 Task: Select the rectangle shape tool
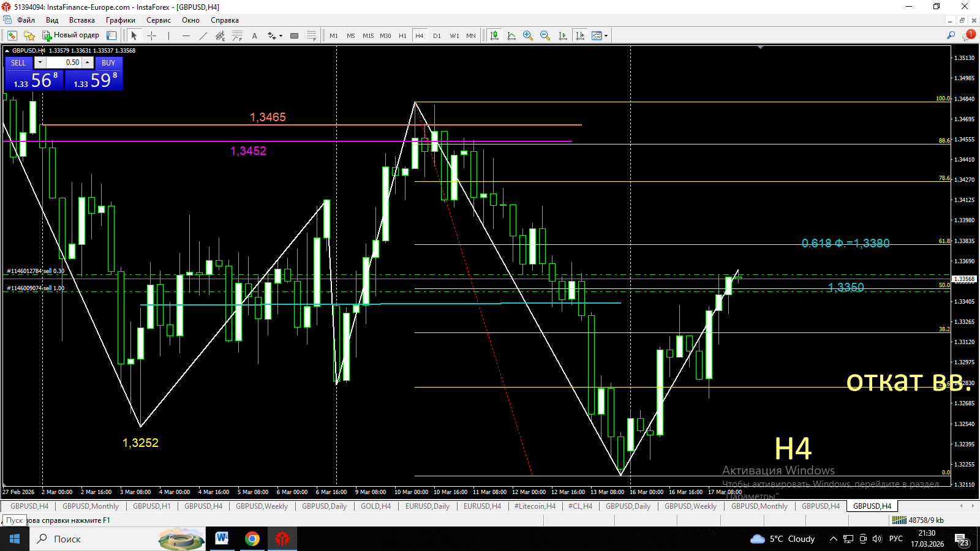coord(294,36)
